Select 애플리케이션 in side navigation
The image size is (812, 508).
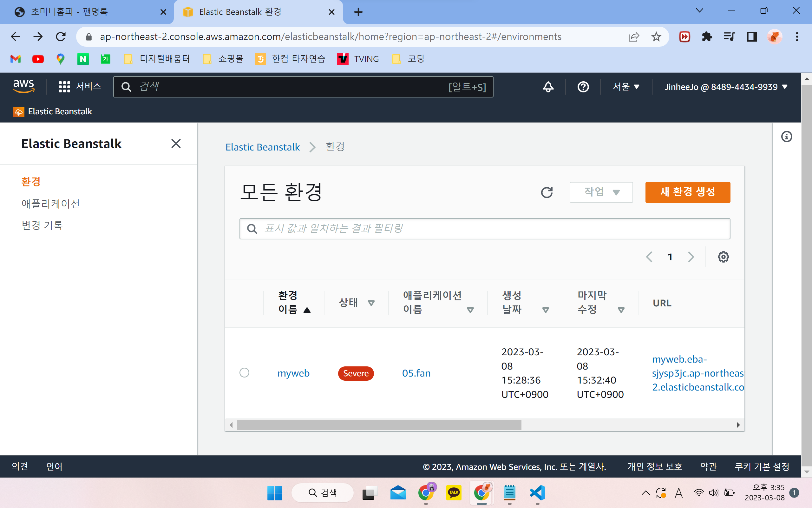point(51,204)
